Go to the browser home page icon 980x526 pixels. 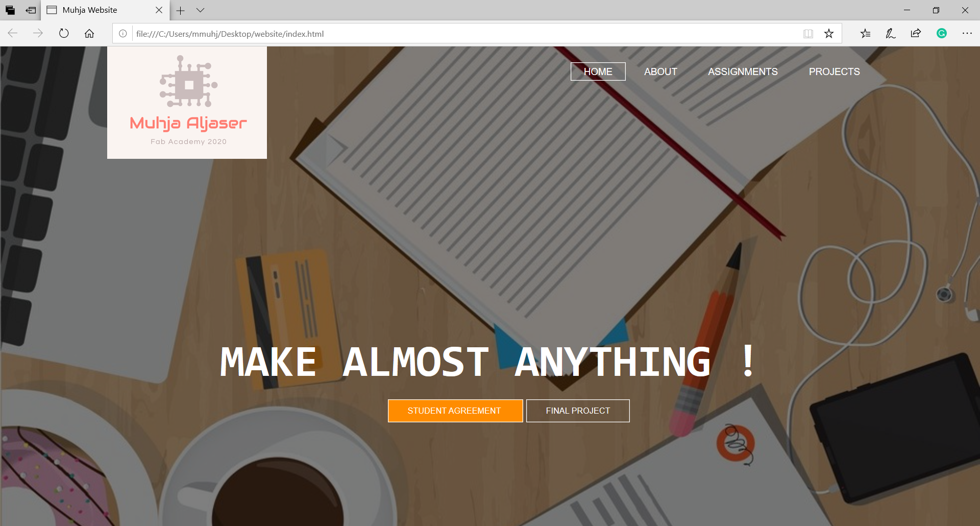(x=89, y=34)
